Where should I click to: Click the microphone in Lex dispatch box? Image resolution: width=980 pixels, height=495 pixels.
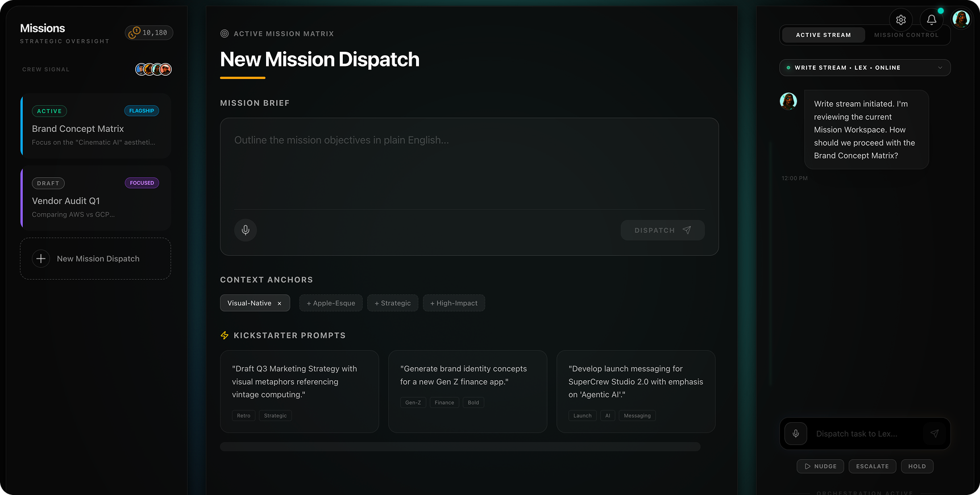click(796, 434)
